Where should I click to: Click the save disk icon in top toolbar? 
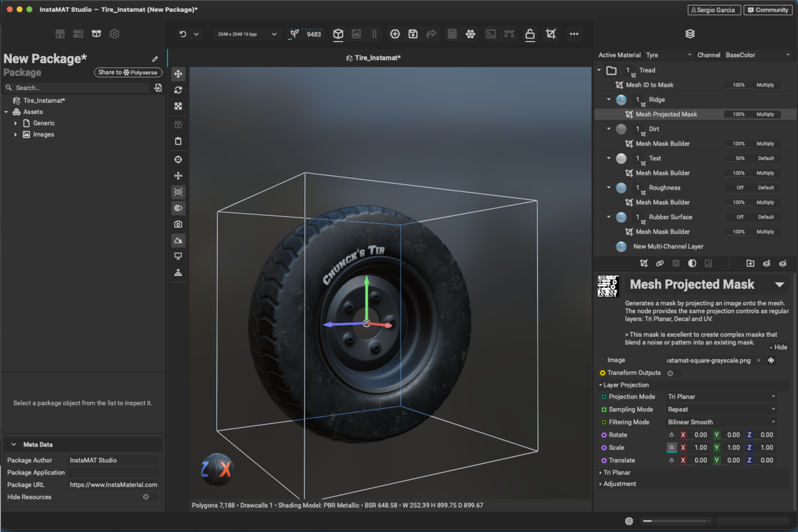(x=413, y=34)
